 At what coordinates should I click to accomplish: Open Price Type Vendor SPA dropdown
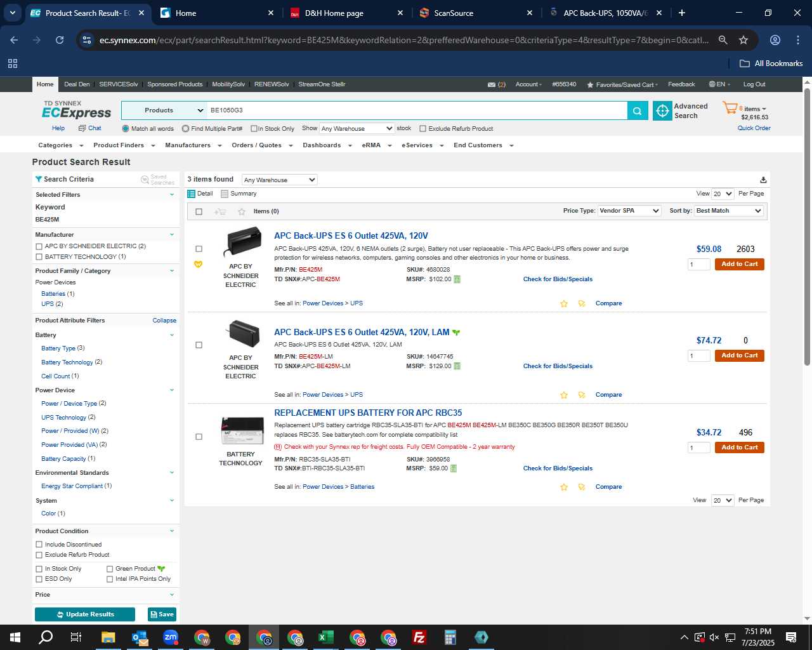(x=629, y=211)
